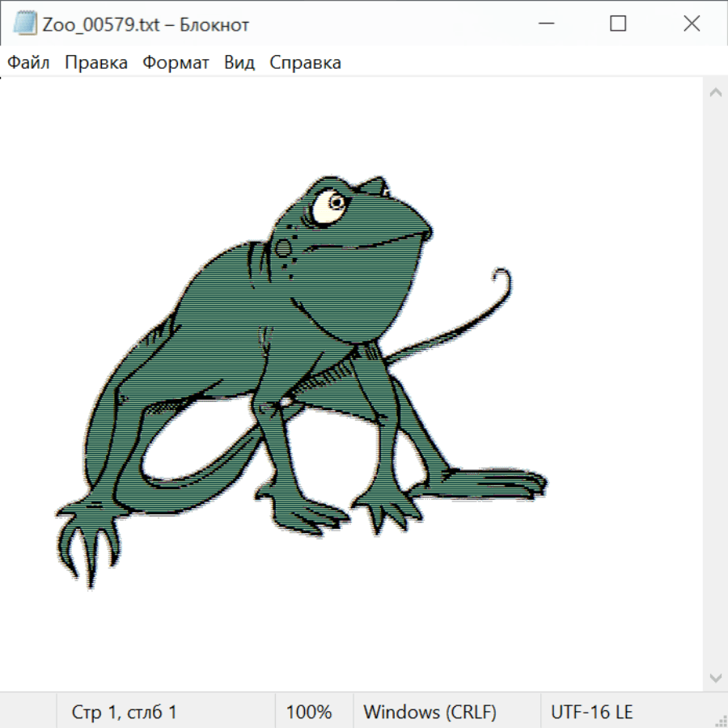Screen dimensions: 728x728
Task: Click the scroll down arrow
Action: (715, 677)
